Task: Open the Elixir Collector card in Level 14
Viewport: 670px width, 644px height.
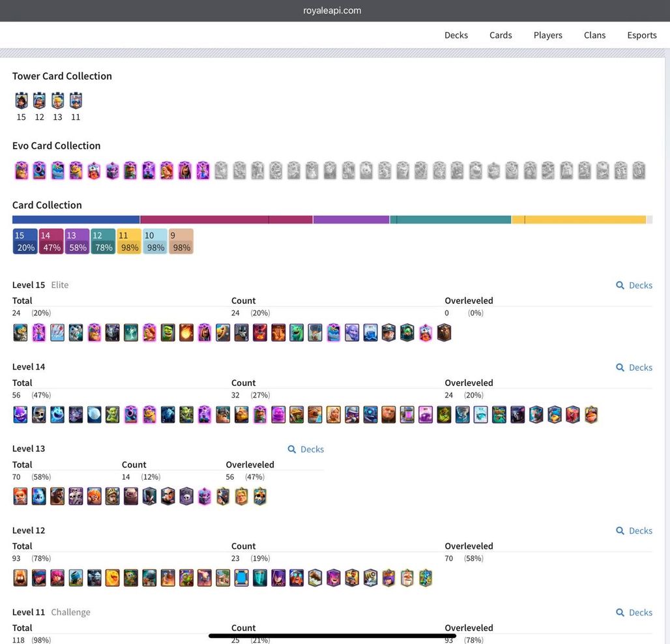Action: click(x=407, y=415)
